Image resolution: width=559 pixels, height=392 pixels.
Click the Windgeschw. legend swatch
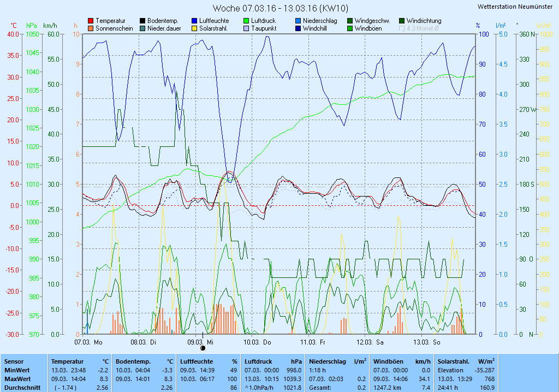point(350,21)
